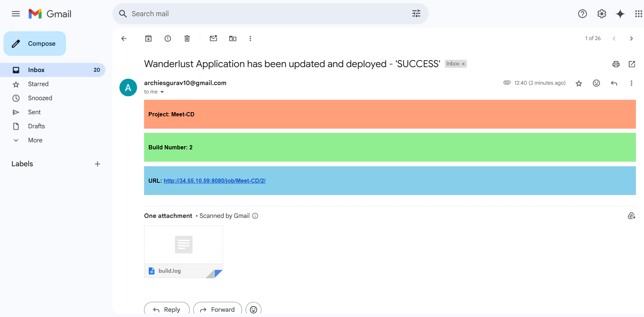
Task: Go to the newer email arrow
Action: [614, 38]
